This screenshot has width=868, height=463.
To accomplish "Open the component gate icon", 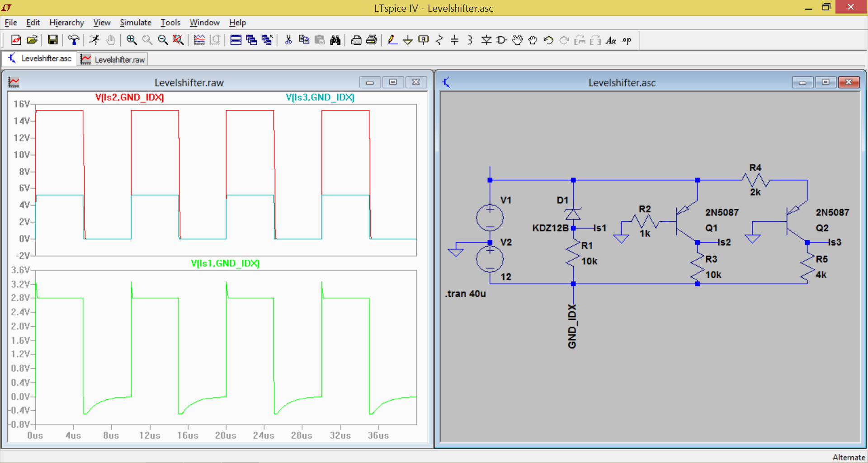I will 502,40.
